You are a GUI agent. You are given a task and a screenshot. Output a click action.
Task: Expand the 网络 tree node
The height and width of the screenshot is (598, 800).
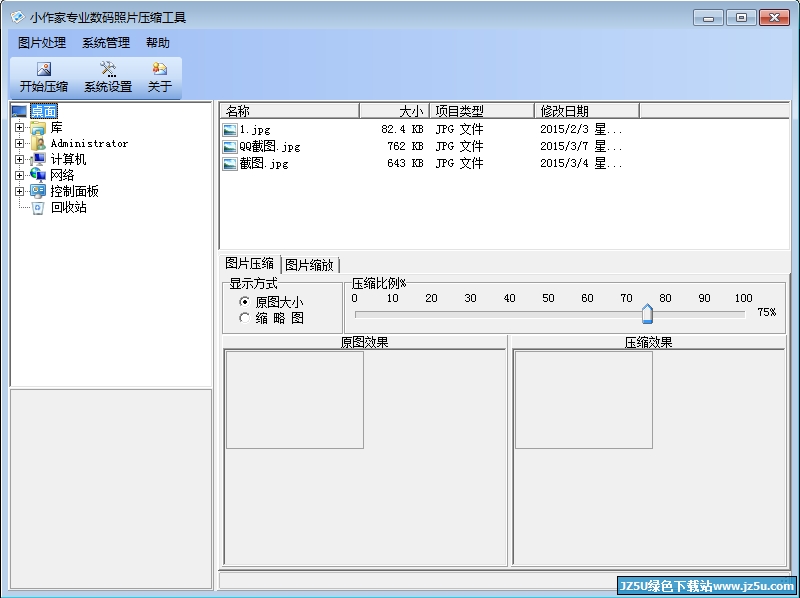click(19, 176)
